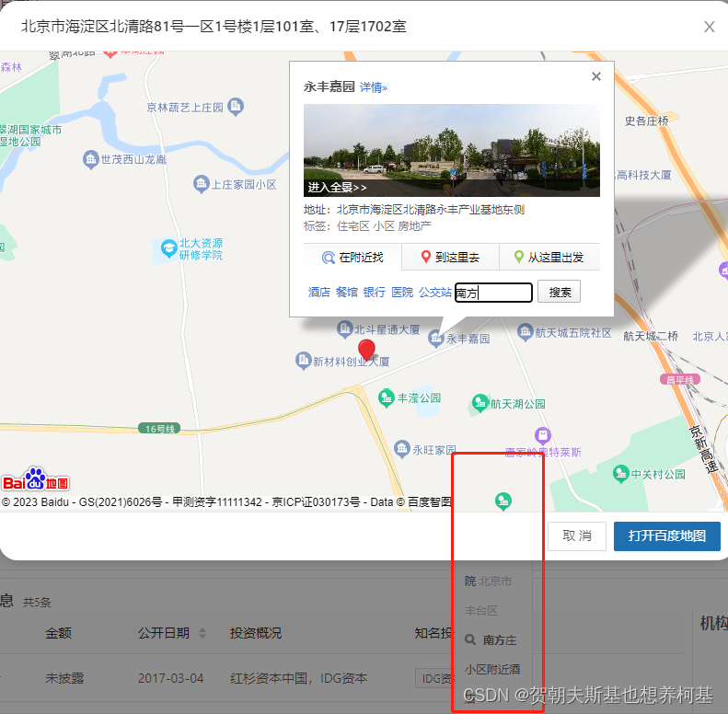Search nearby 公交站
The width and height of the screenshot is (728, 714).
coord(435,292)
